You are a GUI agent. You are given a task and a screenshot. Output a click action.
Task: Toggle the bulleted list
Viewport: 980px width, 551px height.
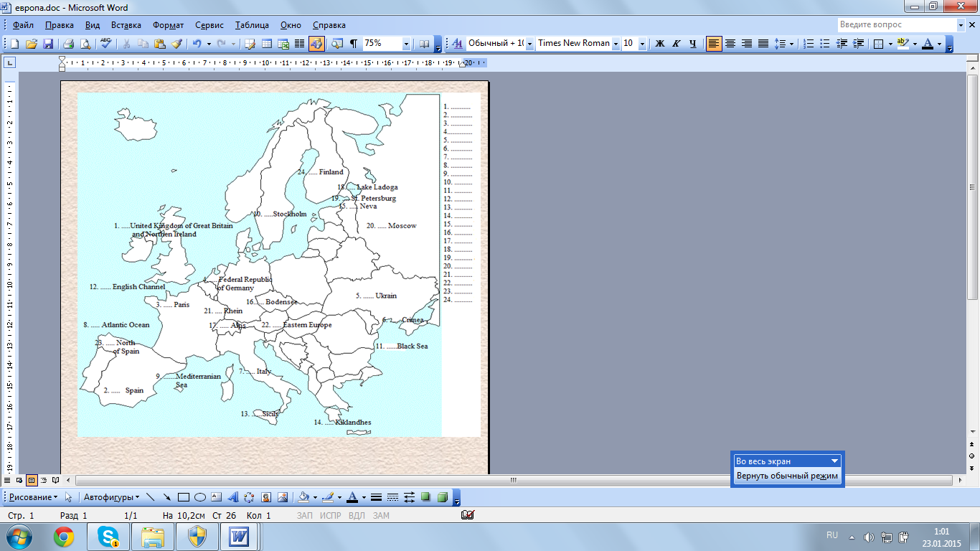click(825, 44)
